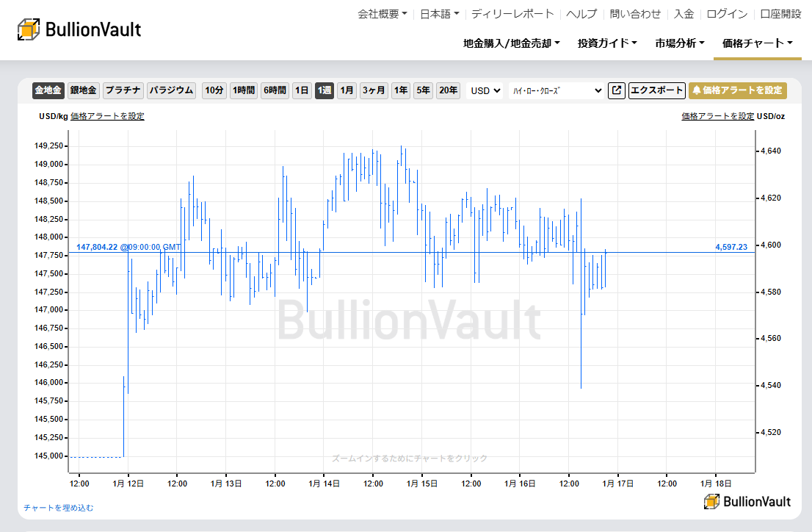Click the external-link icon beside the chart type selector

pyautogui.click(x=616, y=90)
